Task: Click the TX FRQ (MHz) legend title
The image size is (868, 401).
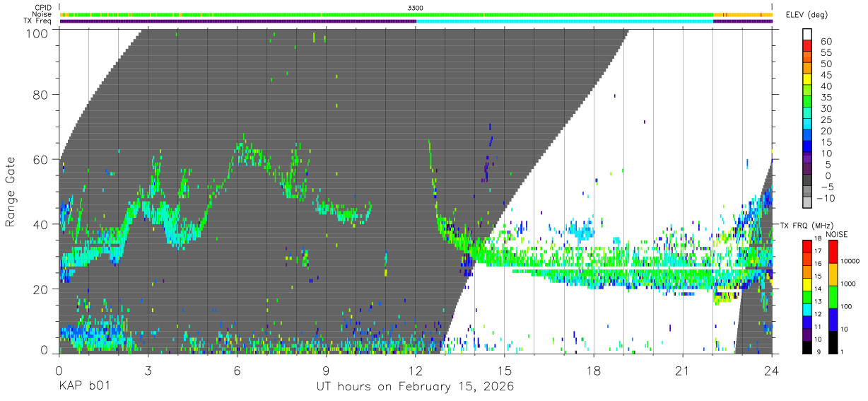Action: coord(806,225)
